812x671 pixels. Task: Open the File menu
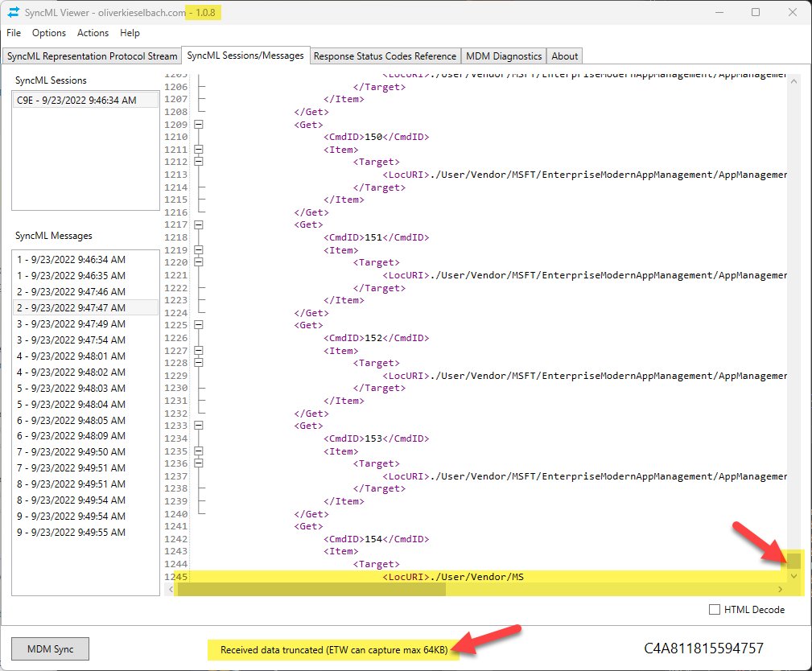click(x=14, y=33)
